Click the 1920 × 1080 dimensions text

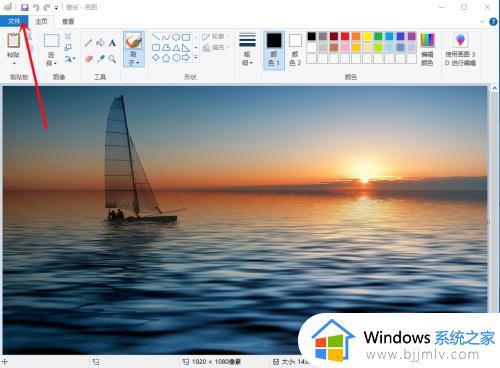(216, 362)
